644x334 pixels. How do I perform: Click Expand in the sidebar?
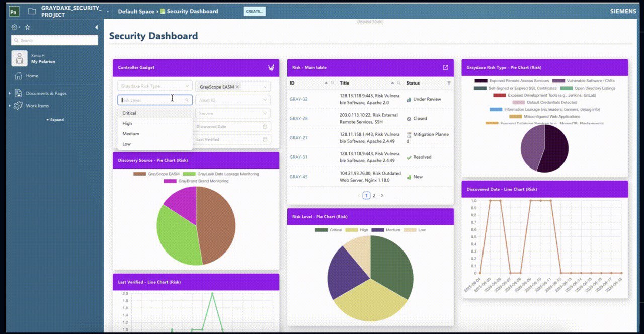pyautogui.click(x=55, y=120)
